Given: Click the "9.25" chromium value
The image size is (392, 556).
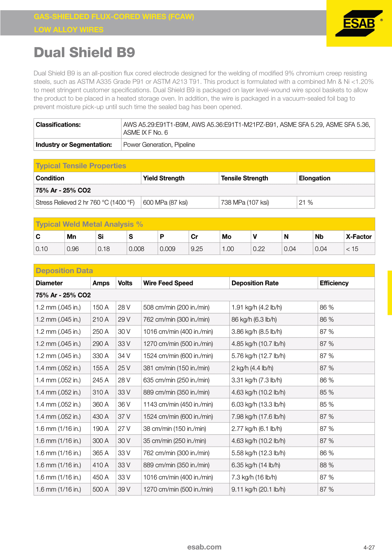Looking at the screenshot, I should 197,249.
